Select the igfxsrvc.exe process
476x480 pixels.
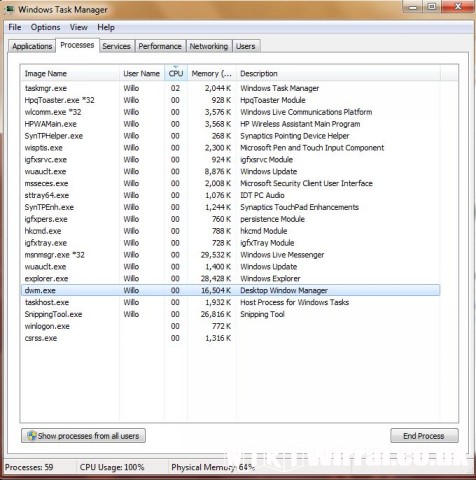[x=230, y=160]
